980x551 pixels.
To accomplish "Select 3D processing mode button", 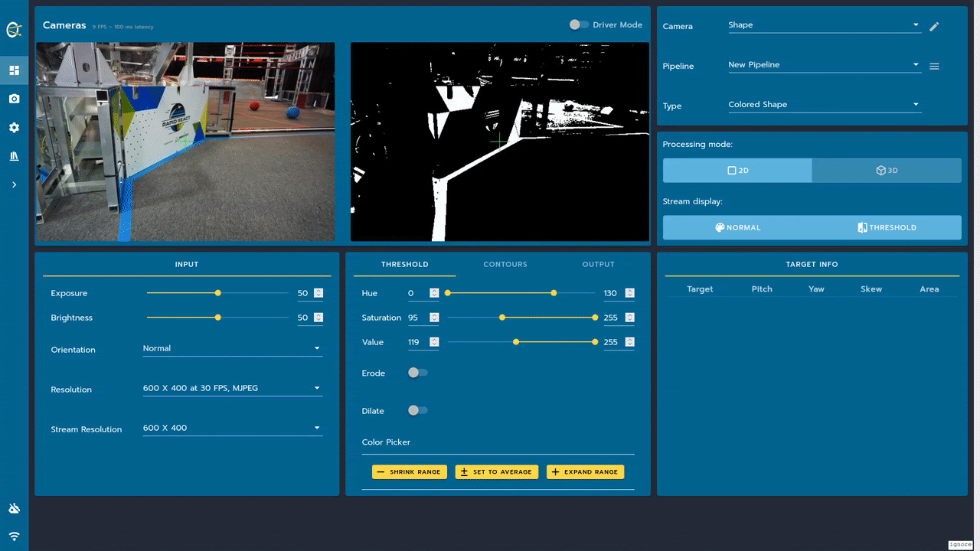I will [887, 171].
